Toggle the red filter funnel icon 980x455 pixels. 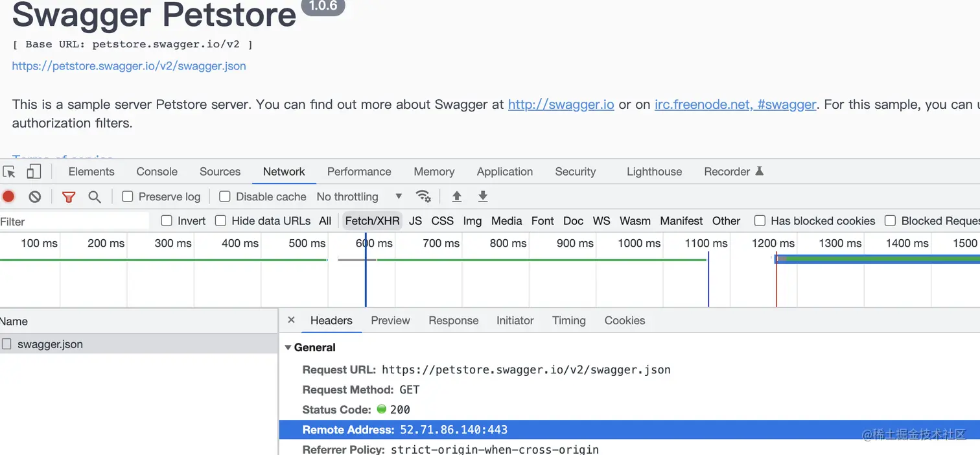(69, 196)
